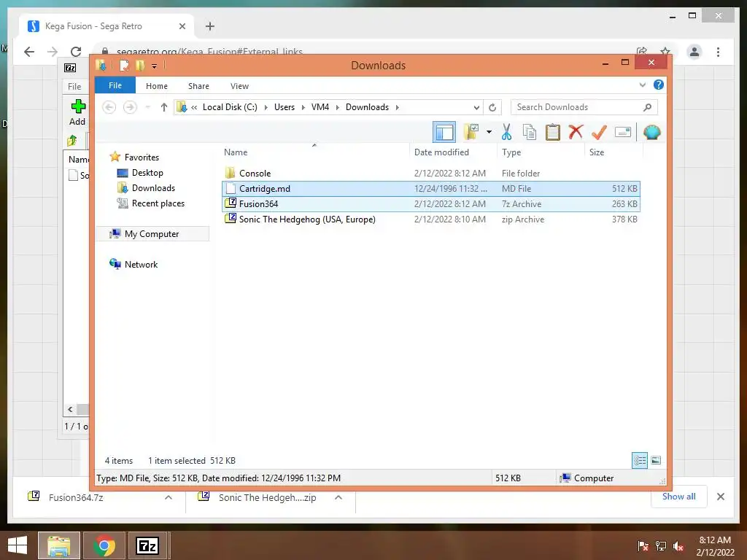Open the Sonic The Hedgeh....zip download chevron
747x560 pixels.
click(x=338, y=497)
